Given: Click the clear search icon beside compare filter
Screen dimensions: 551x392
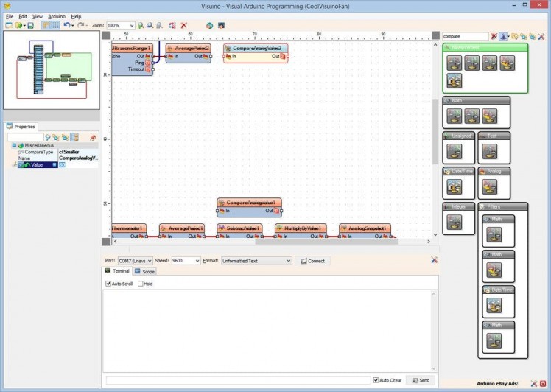Looking at the screenshot, I should click(x=494, y=36).
